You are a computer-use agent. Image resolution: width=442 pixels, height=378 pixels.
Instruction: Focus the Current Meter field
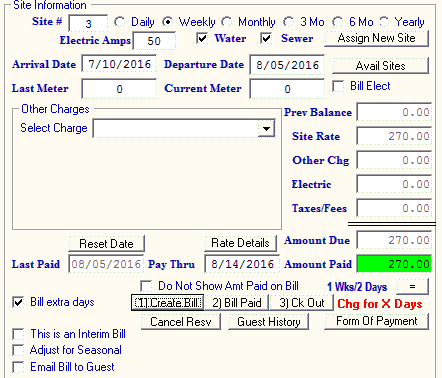(287, 89)
